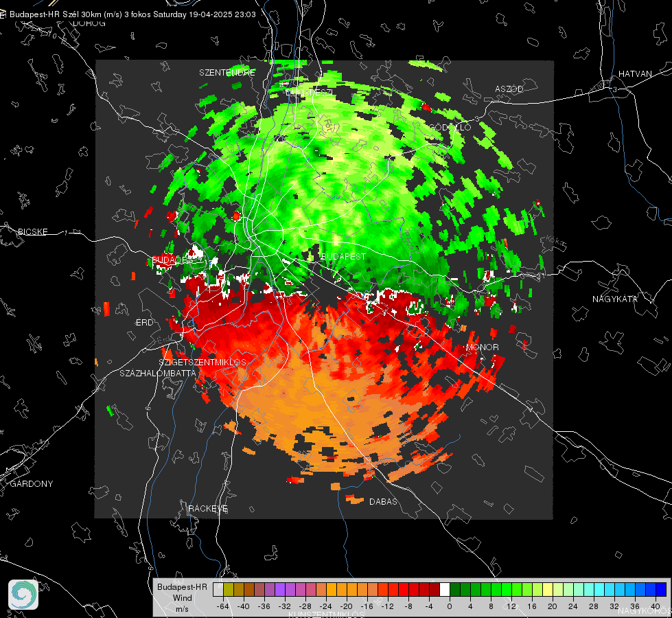The height and width of the screenshot is (618, 672).
Task: Click the -28 legend value
Action: [305, 606]
